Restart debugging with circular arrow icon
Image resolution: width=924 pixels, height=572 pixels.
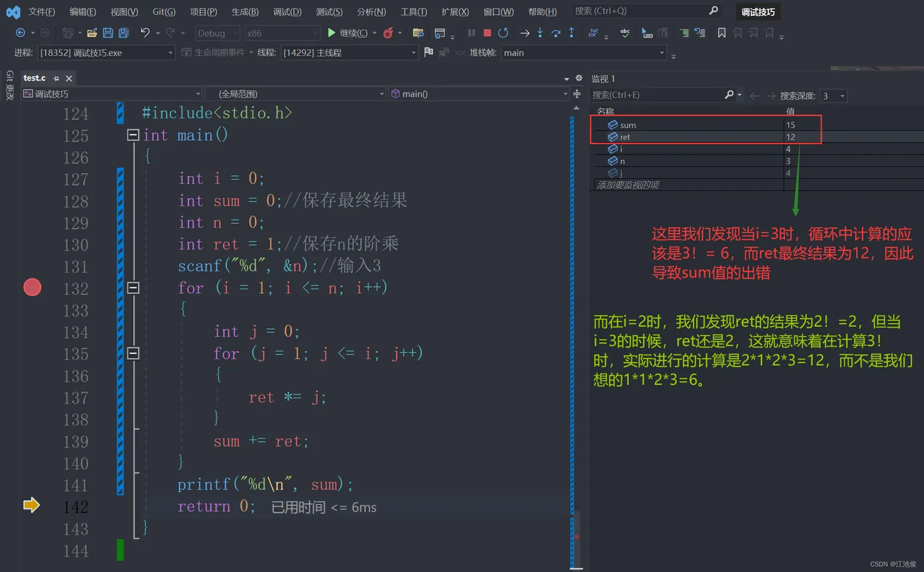(x=503, y=32)
